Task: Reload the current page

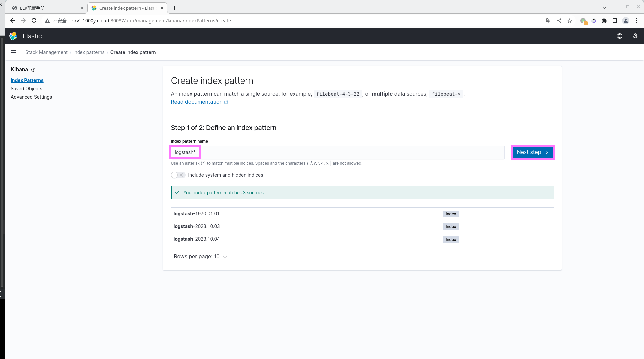Action: click(x=34, y=21)
